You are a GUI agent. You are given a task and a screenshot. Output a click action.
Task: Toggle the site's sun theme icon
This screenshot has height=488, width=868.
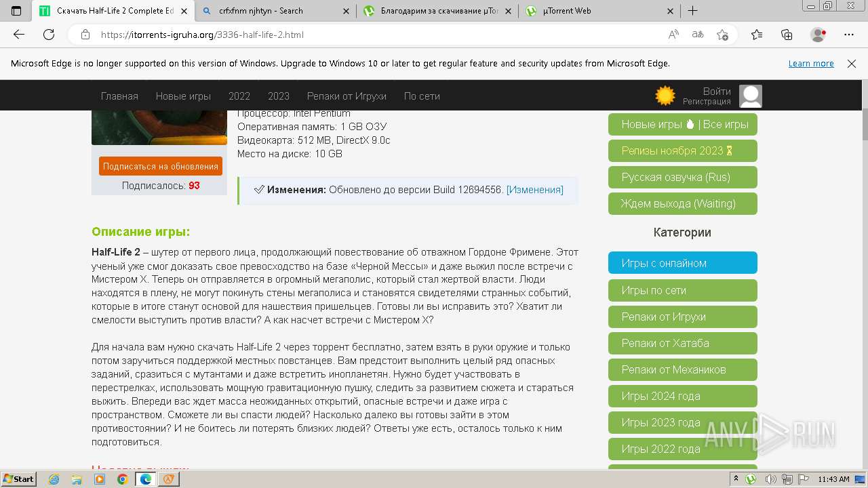(665, 96)
